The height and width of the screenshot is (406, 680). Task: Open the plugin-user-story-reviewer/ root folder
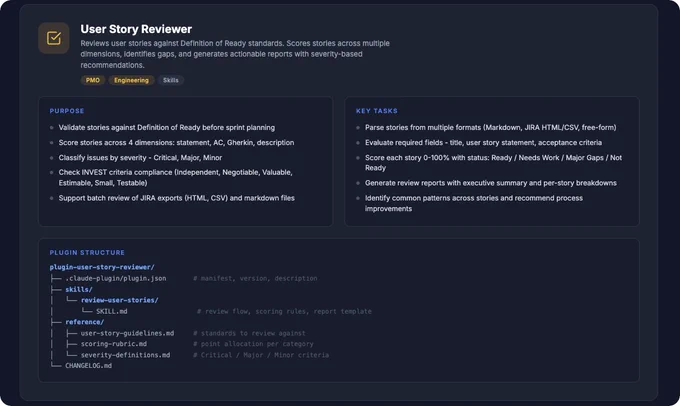[102, 267]
